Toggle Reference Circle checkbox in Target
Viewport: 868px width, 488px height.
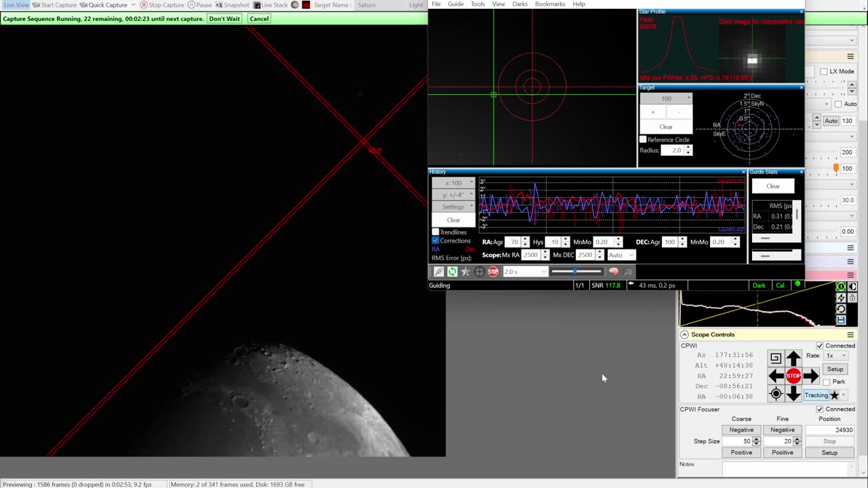coord(643,140)
